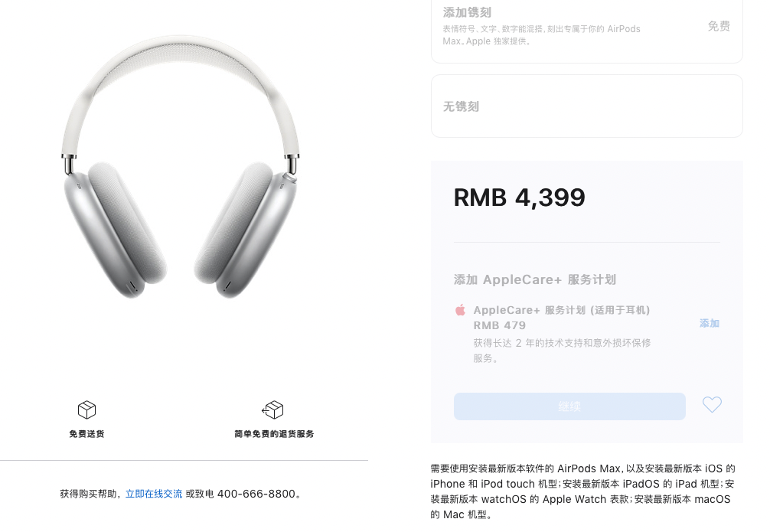Image resolution: width=770 pixels, height=532 pixels.
Task: Click 添加 to add AppleCare+
Action: pos(709,323)
